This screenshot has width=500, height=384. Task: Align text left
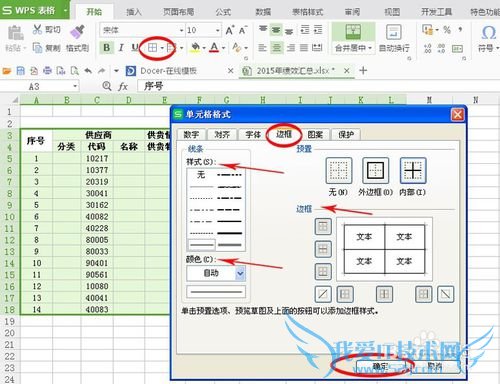[263, 48]
